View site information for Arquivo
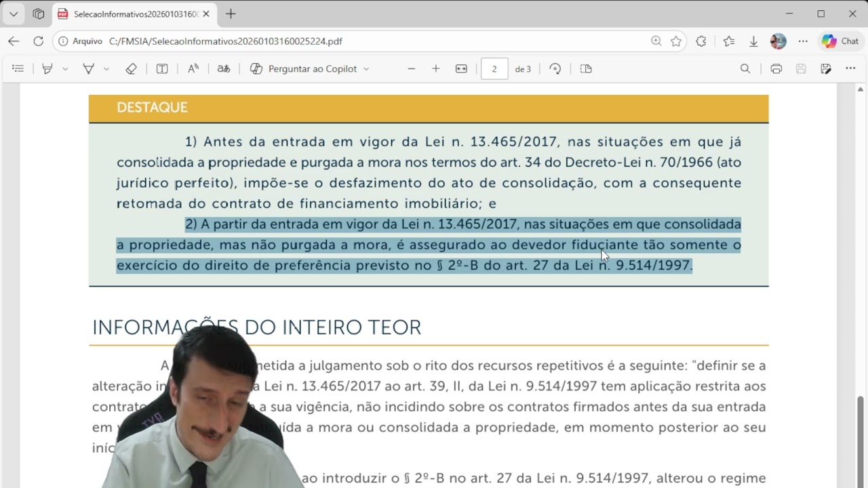 (x=81, y=41)
